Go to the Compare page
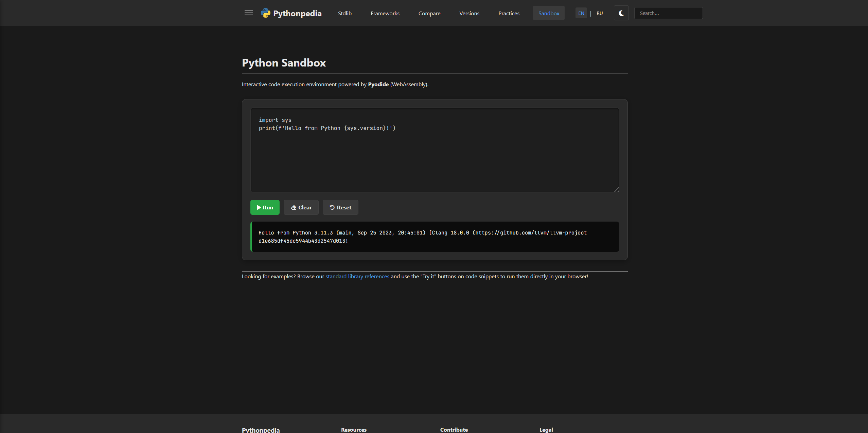This screenshot has width=868, height=433. click(429, 13)
